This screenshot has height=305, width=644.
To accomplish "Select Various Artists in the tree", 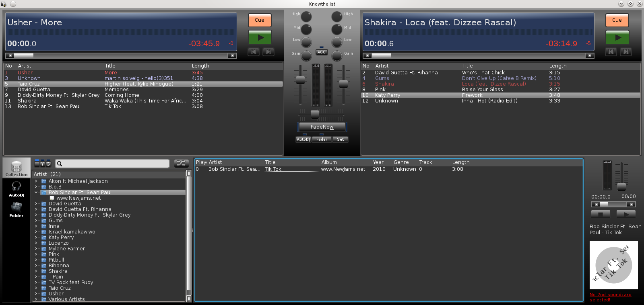I will point(66,299).
